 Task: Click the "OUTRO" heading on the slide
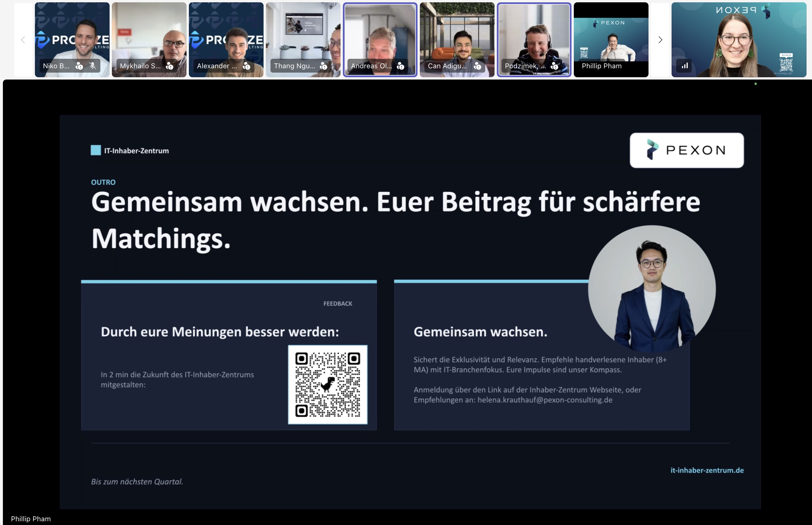(104, 182)
